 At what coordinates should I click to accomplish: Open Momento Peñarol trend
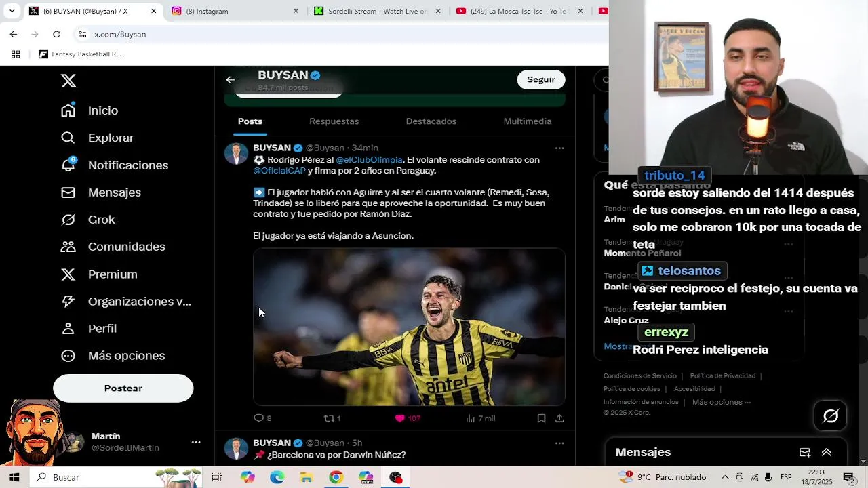[x=642, y=253]
